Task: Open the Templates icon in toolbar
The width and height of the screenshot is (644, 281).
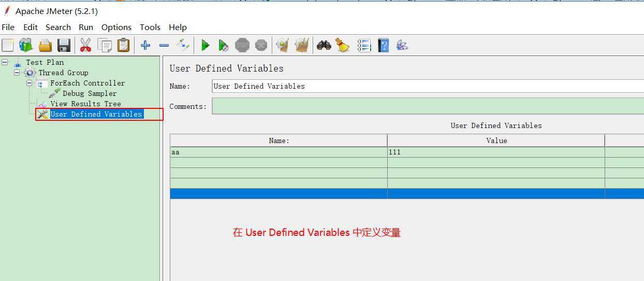Action: coord(26,45)
